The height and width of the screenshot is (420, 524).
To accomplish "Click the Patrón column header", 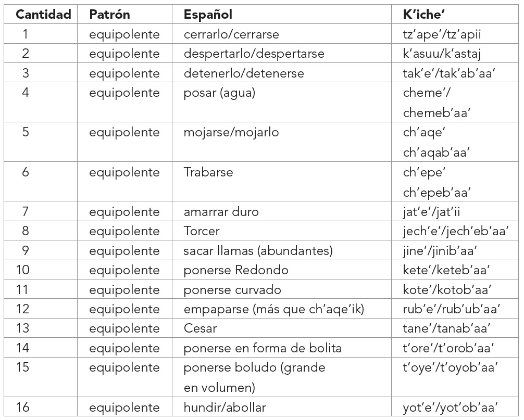I will (x=109, y=15).
